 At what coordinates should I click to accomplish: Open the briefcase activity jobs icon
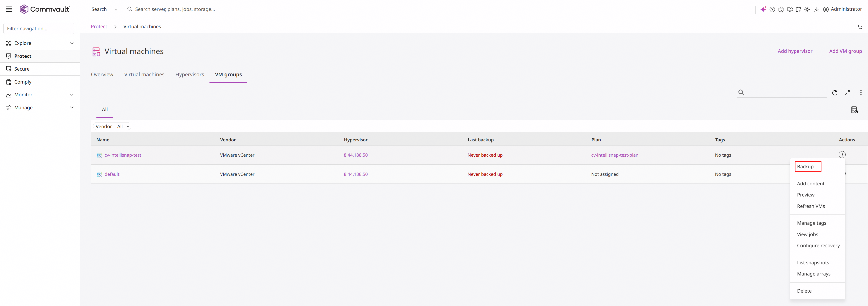[x=781, y=9]
